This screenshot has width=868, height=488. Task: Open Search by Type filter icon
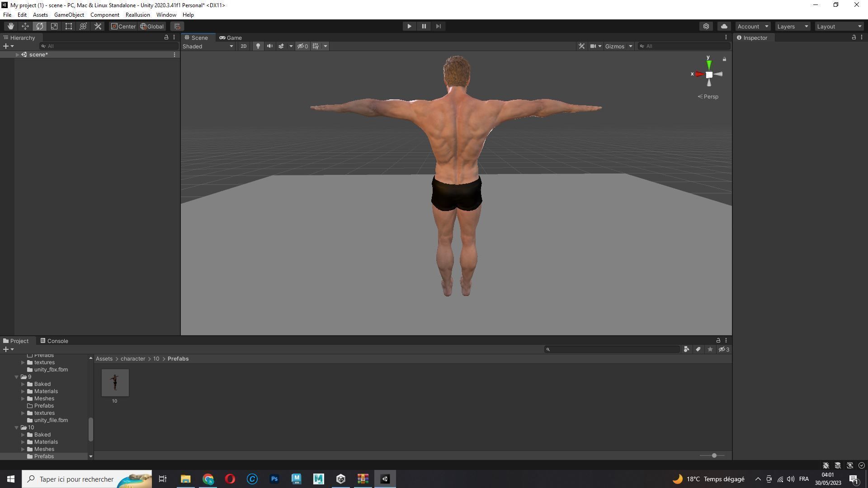pyautogui.click(x=686, y=349)
